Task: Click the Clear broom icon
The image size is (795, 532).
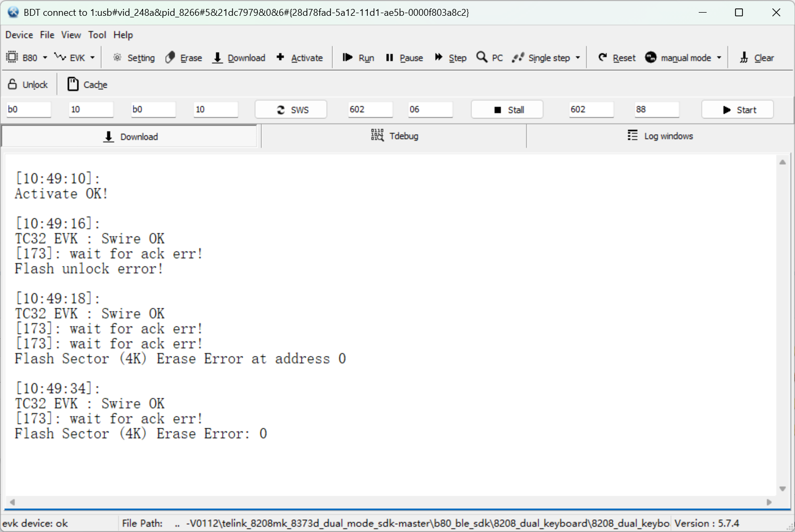Action: [x=744, y=57]
